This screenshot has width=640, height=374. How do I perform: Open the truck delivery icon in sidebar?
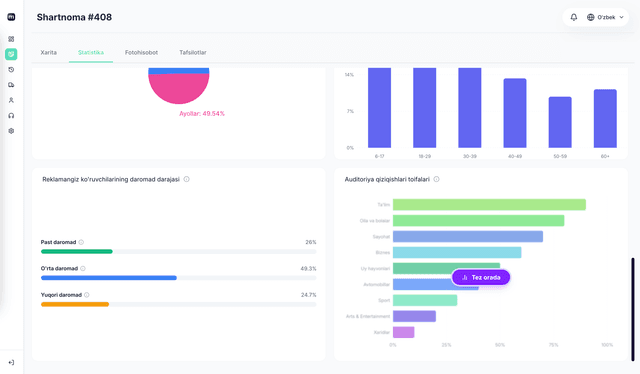point(11,85)
